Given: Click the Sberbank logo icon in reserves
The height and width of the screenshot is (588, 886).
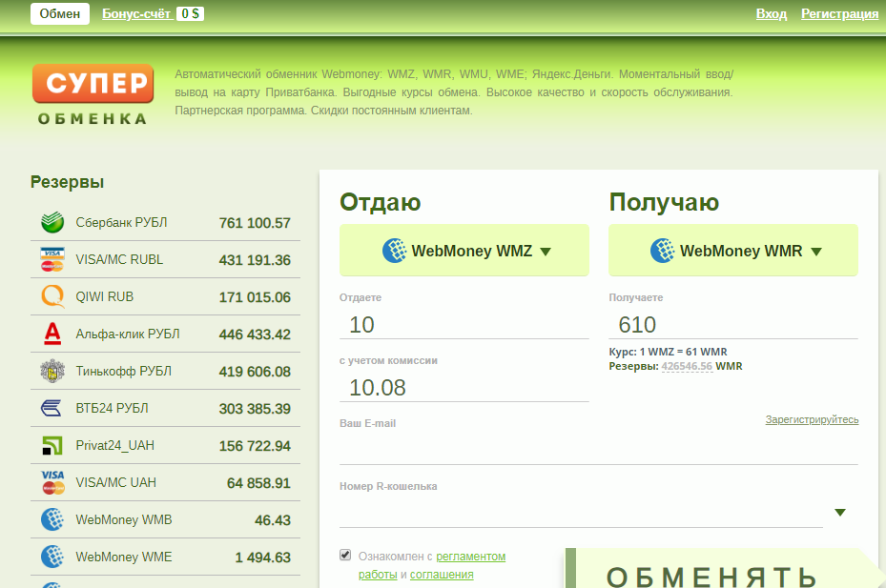Looking at the screenshot, I should click(52, 223).
